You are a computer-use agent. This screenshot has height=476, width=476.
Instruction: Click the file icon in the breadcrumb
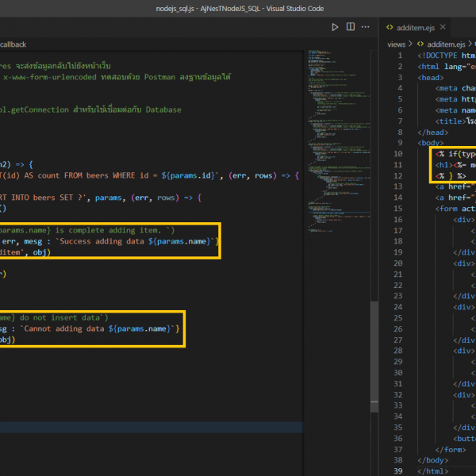pos(420,44)
